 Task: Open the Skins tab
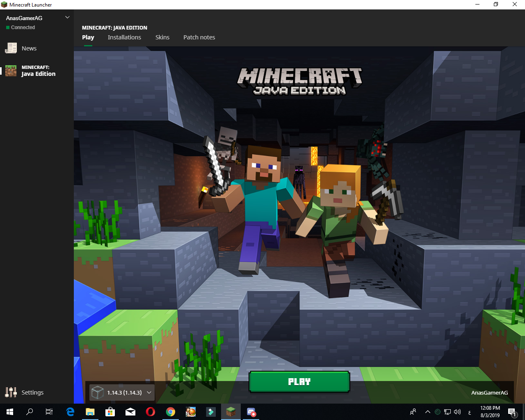(162, 37)
